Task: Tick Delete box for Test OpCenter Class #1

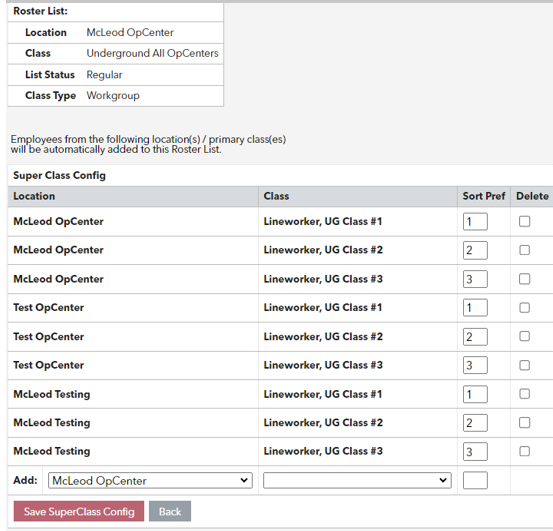Action: [524, 307]
